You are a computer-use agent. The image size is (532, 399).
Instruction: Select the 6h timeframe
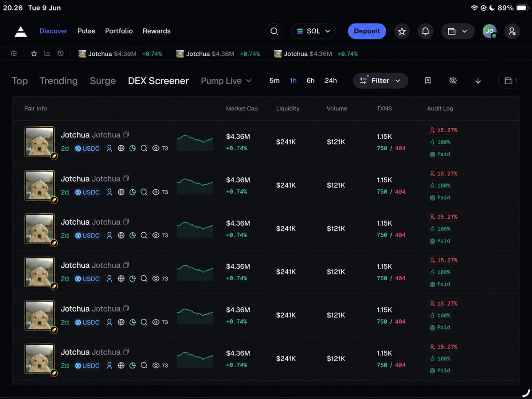point(310,81)
